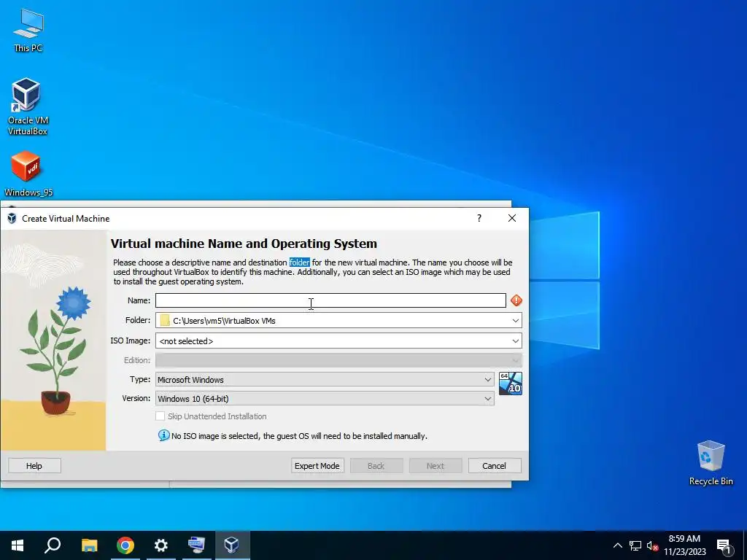Screen dimensions: 747x560
Task: Click the question mark help button in title bar
Action: tap(479, 218)
